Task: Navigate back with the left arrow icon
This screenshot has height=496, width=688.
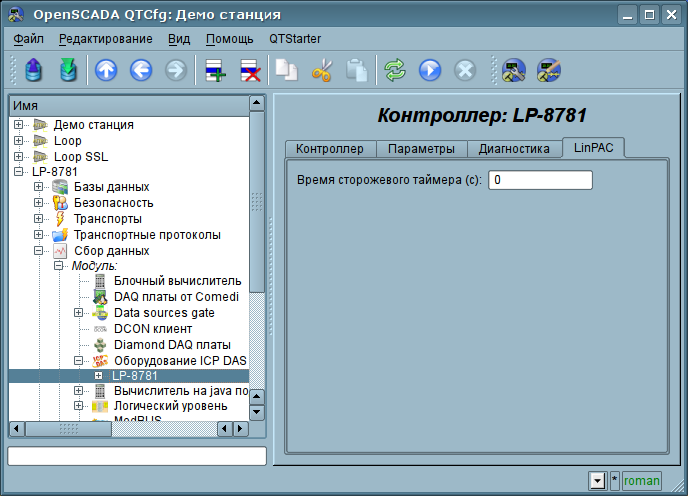Action: point(141,70)
